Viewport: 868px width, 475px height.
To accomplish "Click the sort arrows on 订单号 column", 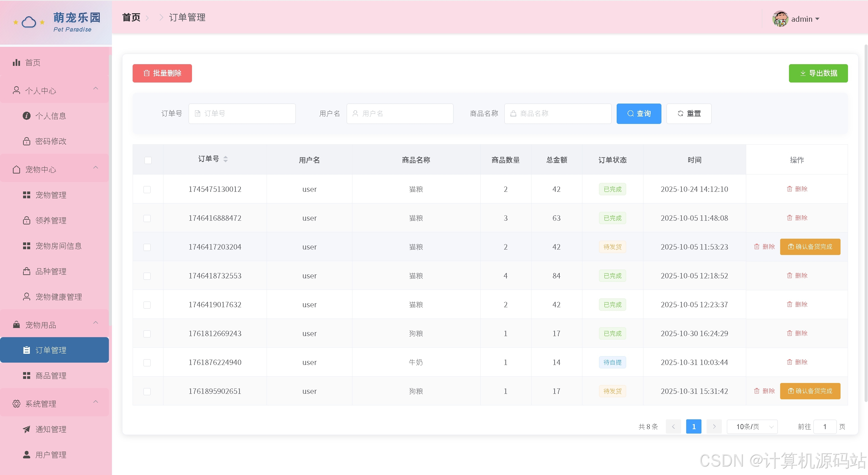I will [226, 159].
